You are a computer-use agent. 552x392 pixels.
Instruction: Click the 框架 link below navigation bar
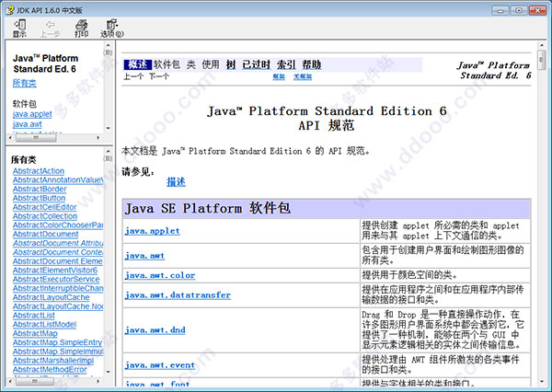pyautogui.click(x=279, y=76)
